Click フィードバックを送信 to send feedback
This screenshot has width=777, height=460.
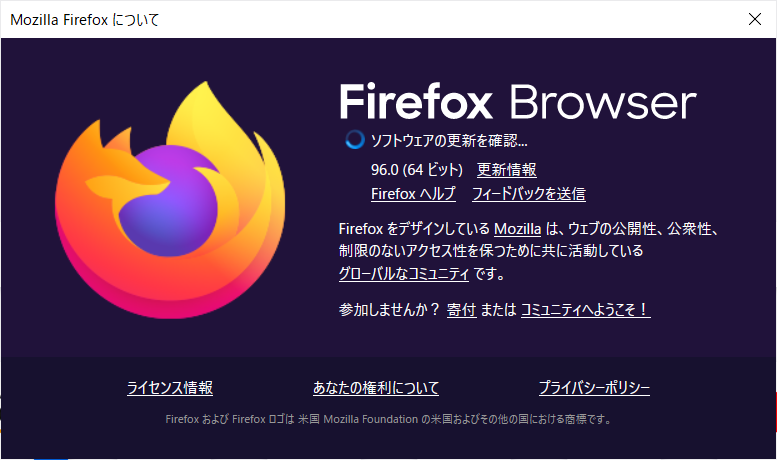(x=529, y=194)
